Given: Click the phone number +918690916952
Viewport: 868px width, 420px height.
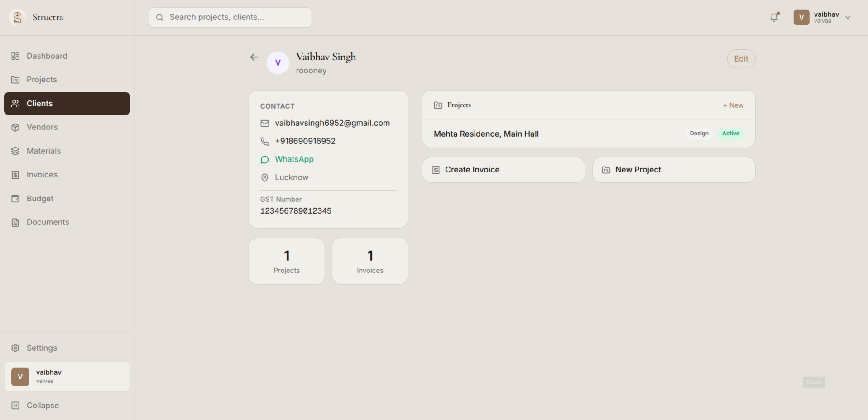Looking at the screenshot, I should (305, 141).
